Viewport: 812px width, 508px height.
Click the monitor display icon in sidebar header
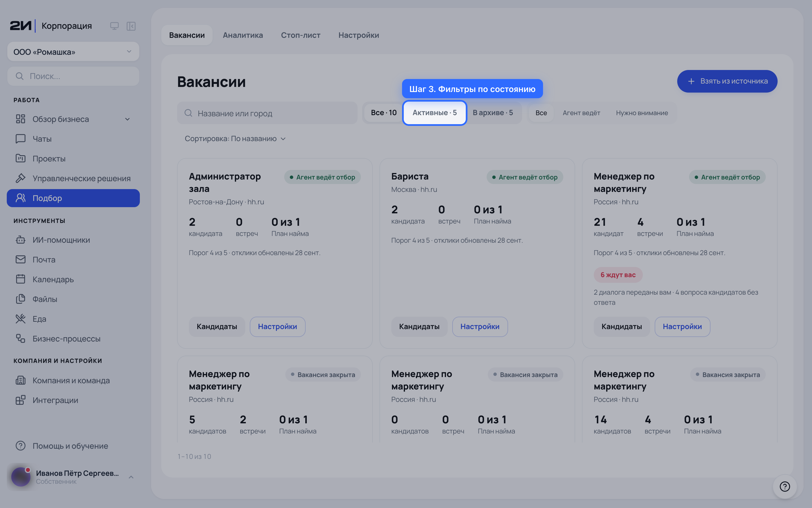[114, 26]
